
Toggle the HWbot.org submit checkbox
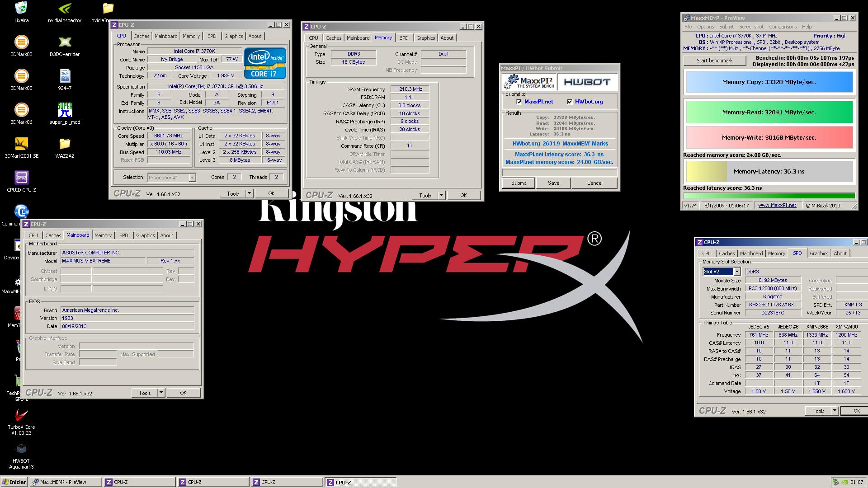(570, 102)
